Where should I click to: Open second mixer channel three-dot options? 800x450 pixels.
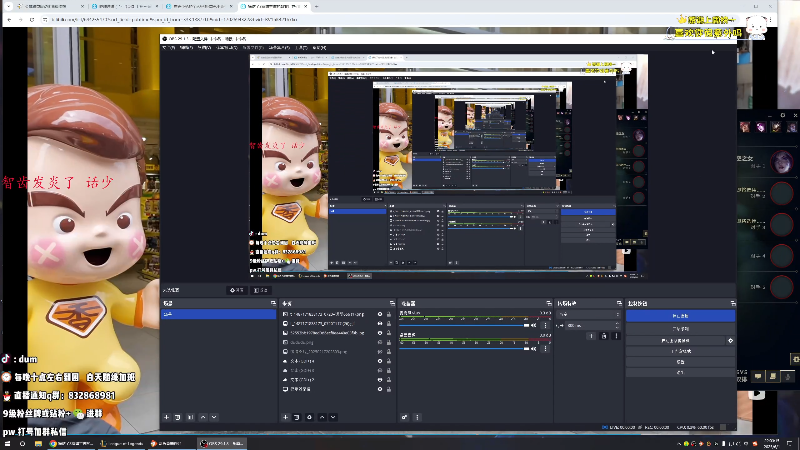tap(545, 348)
